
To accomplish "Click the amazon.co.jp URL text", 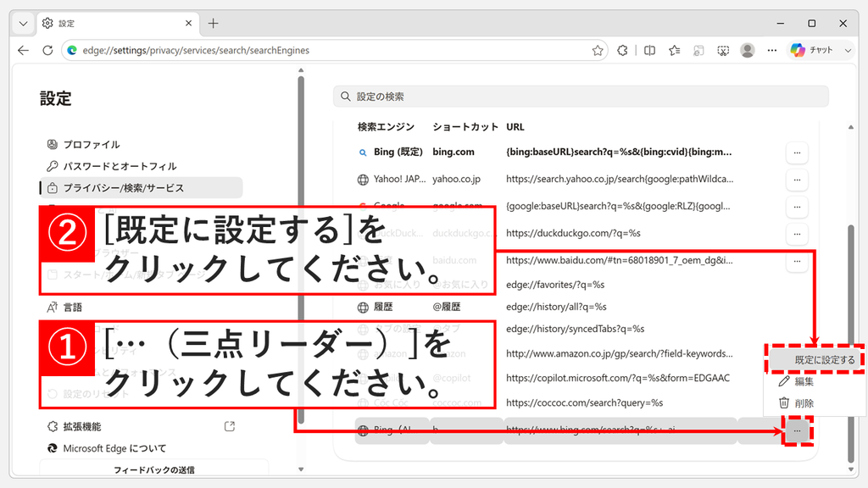I will click(x=620, y=353).
